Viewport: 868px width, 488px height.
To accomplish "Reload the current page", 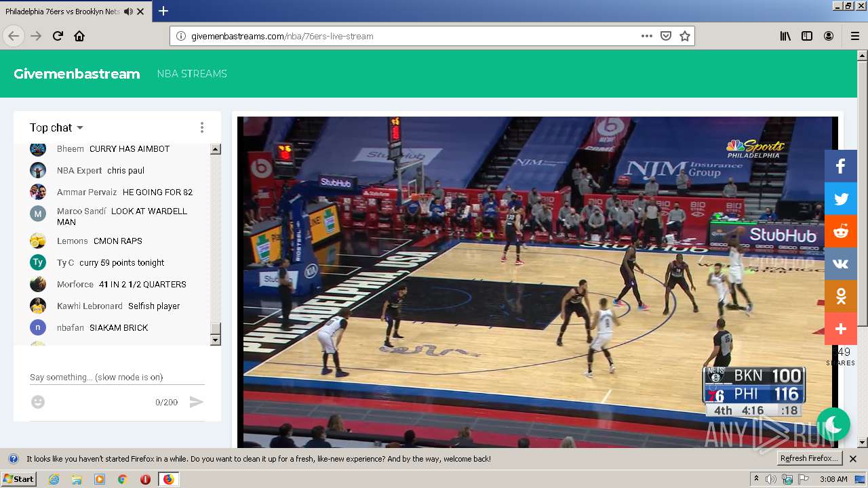I will click(58, 36).
